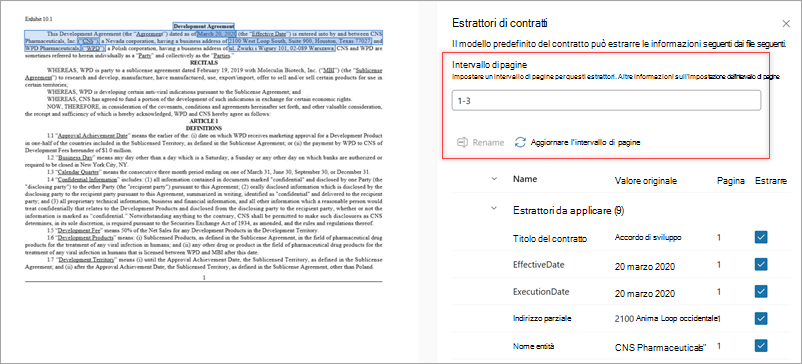This screenshot has width=802, height=364.
Task: Click the highlighted ("WPD") text in document
Action: coord(94,49)
